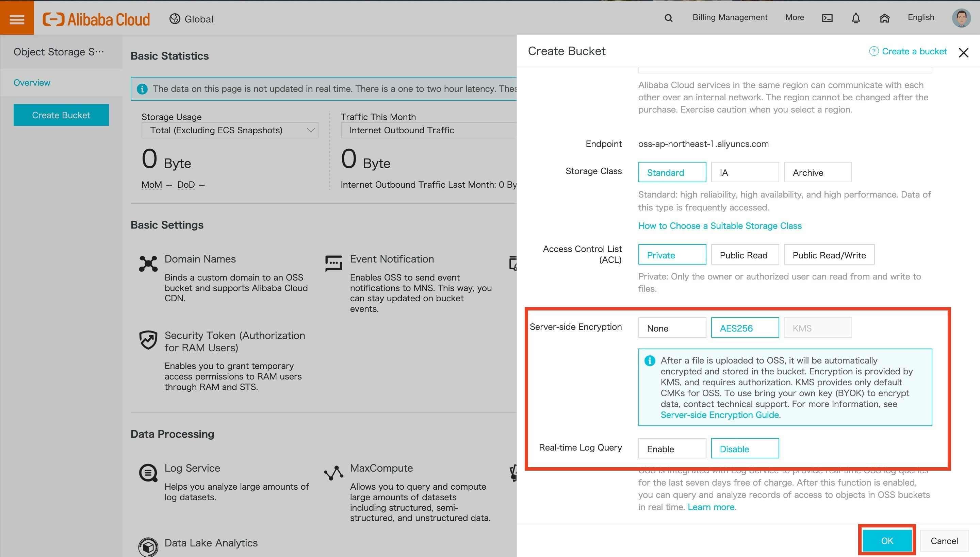Switch language via English menu

[921, 17]
